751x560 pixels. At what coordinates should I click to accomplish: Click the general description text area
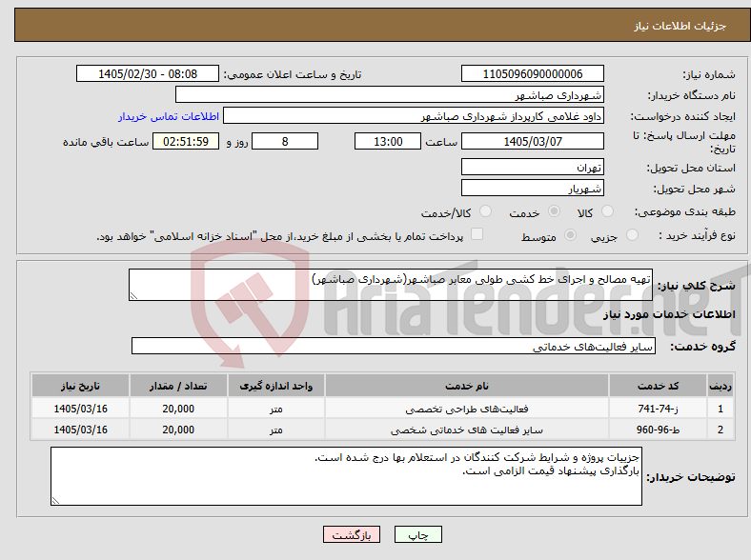click(391, 285)
